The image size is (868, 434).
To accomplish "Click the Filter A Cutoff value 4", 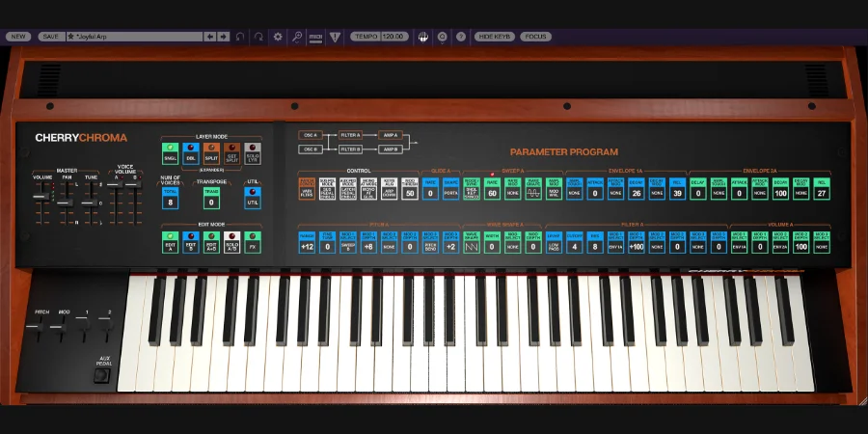I will click(x=574, y=247).
